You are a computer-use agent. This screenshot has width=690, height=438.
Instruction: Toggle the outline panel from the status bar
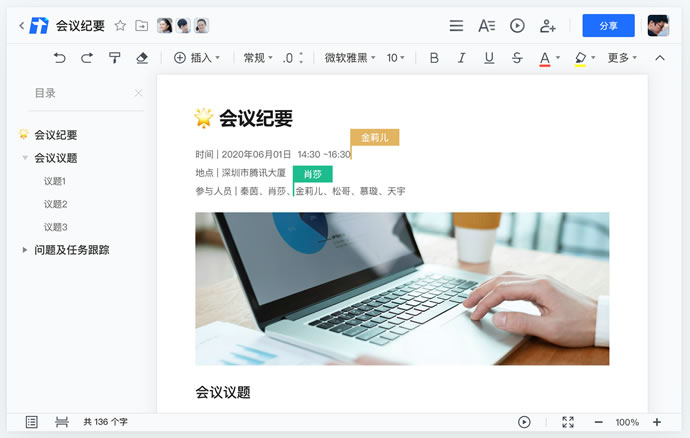[32, 422]
